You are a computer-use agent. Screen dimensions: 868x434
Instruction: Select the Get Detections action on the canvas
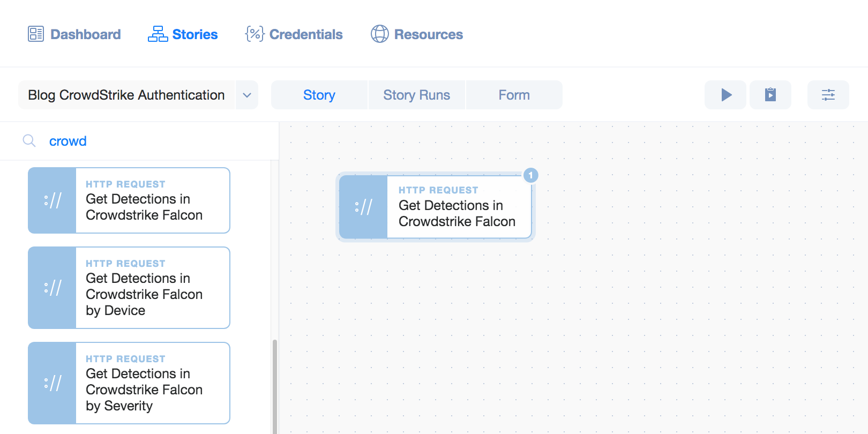pyautogui.click(x=436, y=207)
